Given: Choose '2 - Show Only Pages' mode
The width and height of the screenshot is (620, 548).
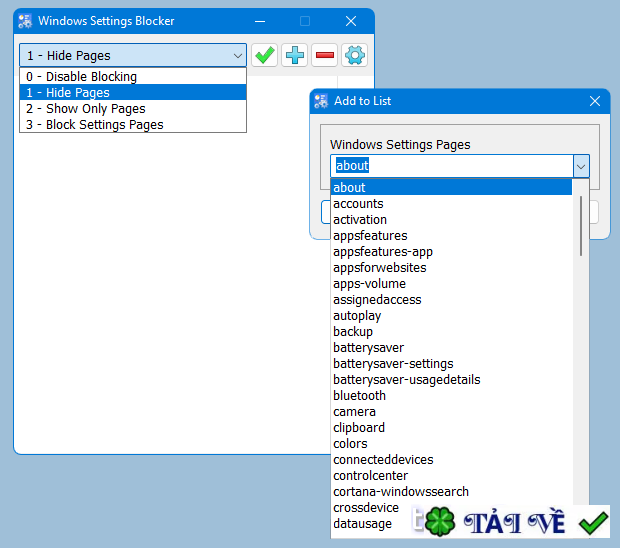Looking at the screenshot, I should click(x=133, y=108).
